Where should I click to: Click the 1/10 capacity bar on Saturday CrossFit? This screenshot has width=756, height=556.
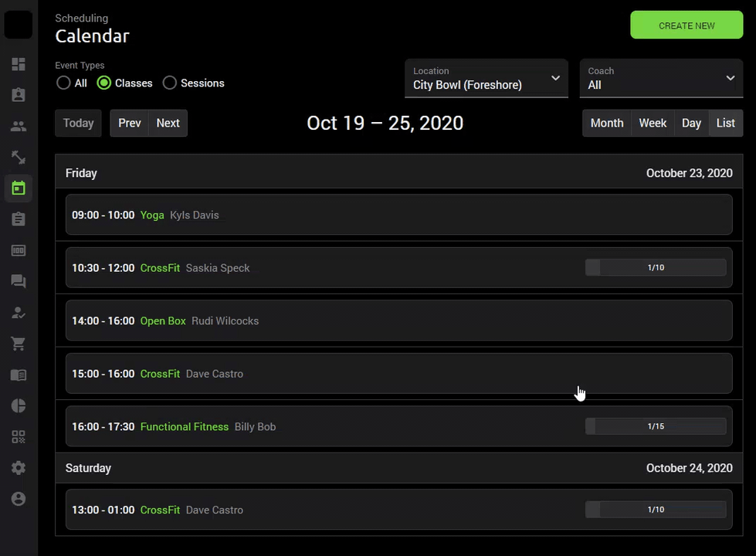656,510
